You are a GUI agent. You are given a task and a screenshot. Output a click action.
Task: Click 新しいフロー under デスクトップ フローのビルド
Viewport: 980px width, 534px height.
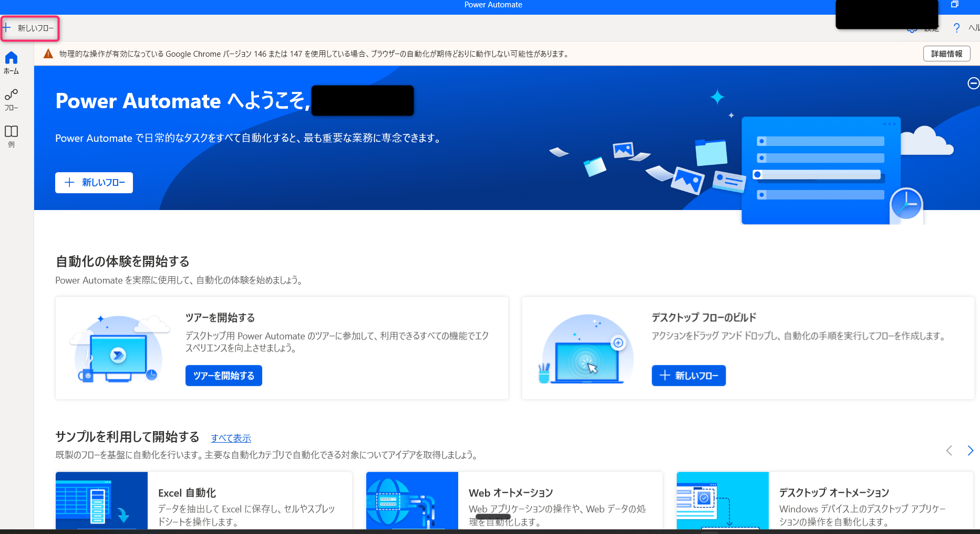tap(688, 375)
